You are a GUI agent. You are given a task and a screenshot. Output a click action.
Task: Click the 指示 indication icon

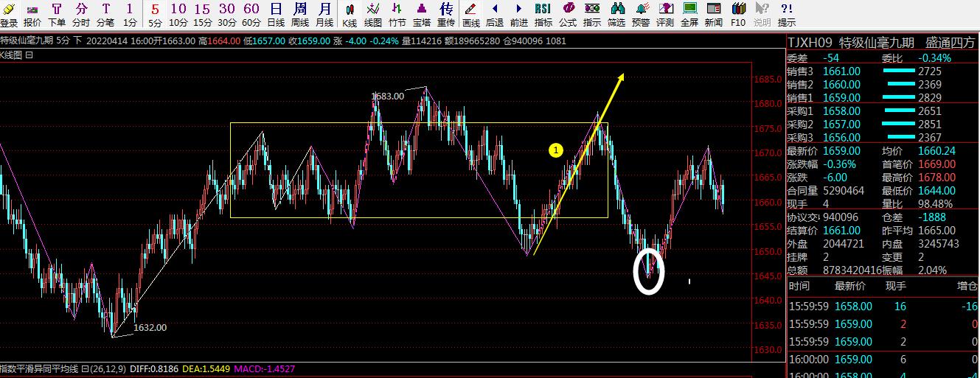click(592, 14)
